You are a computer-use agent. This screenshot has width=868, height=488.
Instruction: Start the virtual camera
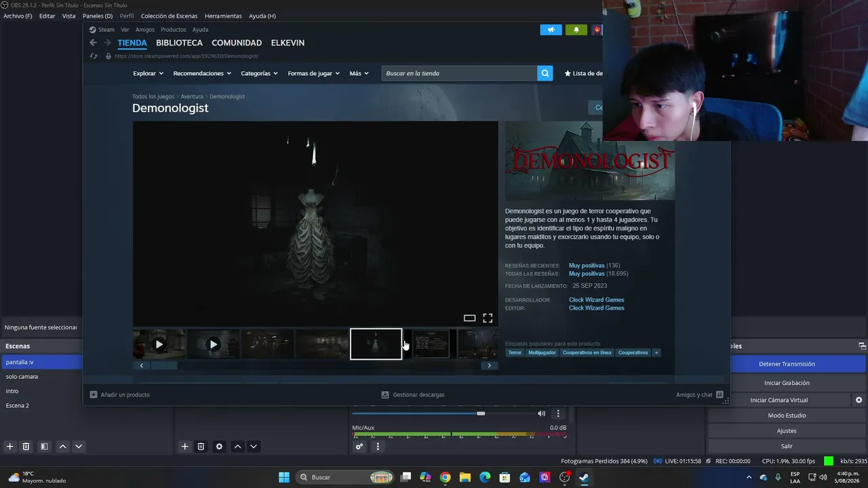(x=778, y=400)
